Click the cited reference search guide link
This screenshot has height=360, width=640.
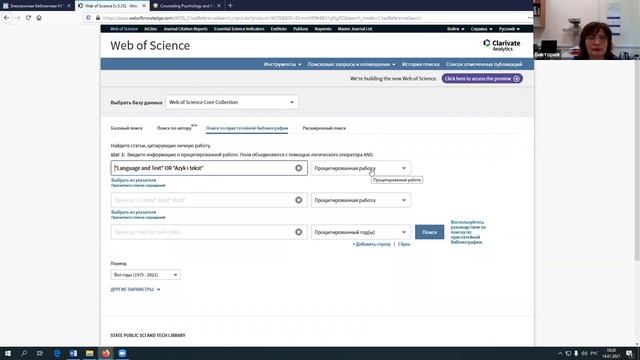(468, 232)
